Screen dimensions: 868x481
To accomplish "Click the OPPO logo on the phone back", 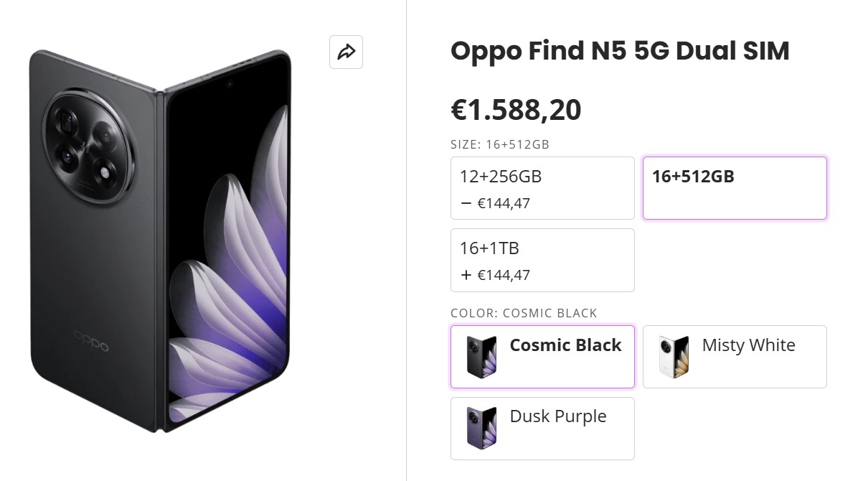I will 90,340.
